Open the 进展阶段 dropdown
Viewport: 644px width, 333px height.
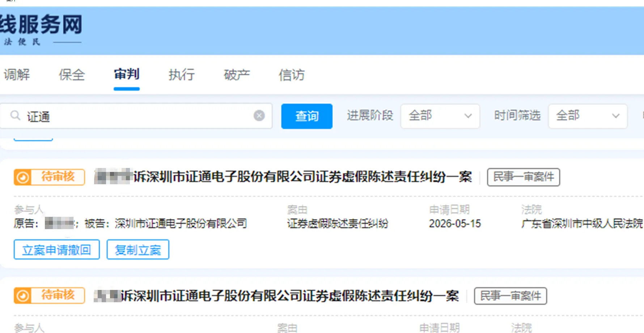[440, 116]
